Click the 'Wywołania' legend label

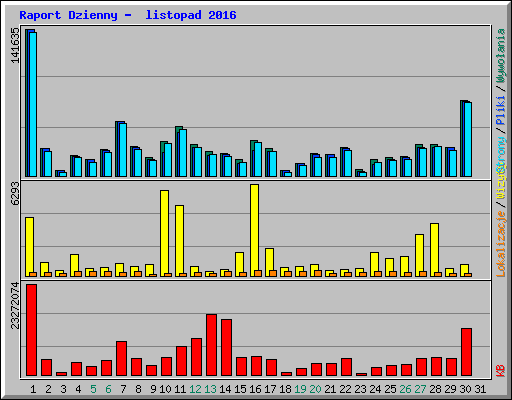click(x=500, y=56)
